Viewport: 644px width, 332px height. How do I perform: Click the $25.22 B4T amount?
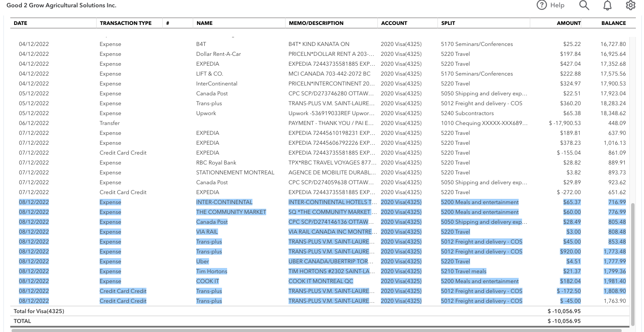pyautogui.click(x=572, y=44)
